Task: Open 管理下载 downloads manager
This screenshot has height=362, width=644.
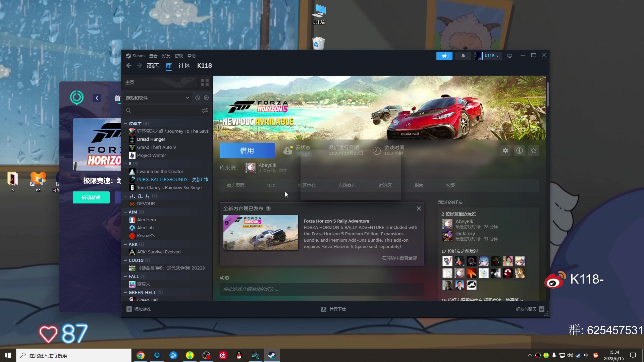Action: pyautogui.click(x=333, y=309)
